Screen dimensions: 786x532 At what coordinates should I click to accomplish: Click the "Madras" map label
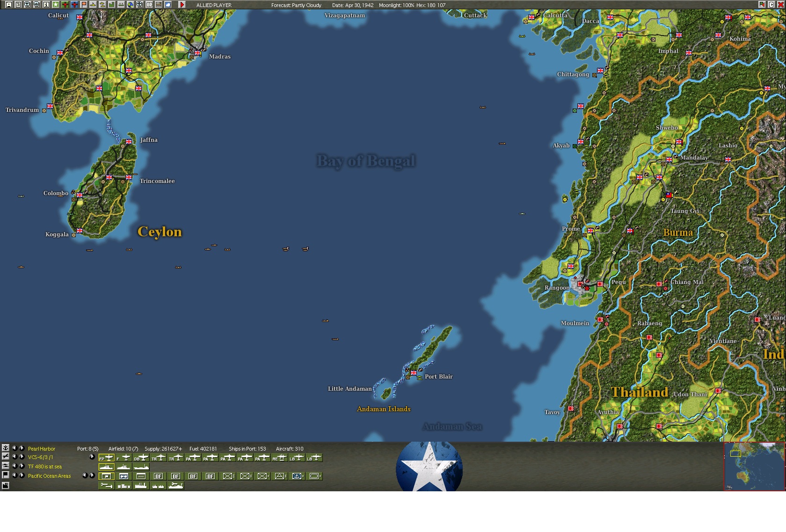(220, 57)
